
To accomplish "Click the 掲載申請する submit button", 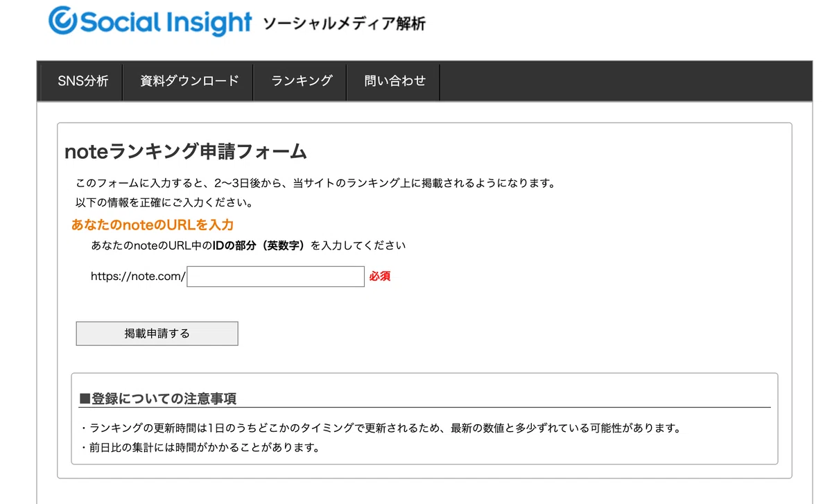I will point(157,333).
